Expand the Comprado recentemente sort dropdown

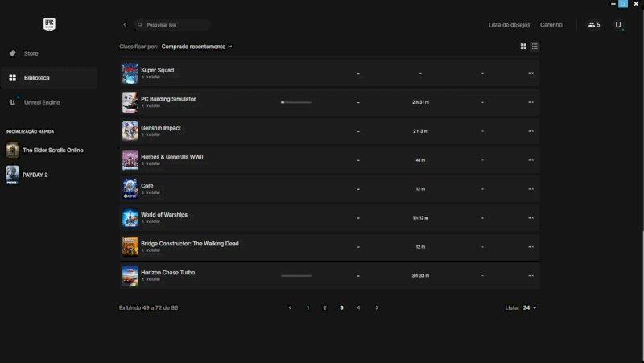pos(196,47)
